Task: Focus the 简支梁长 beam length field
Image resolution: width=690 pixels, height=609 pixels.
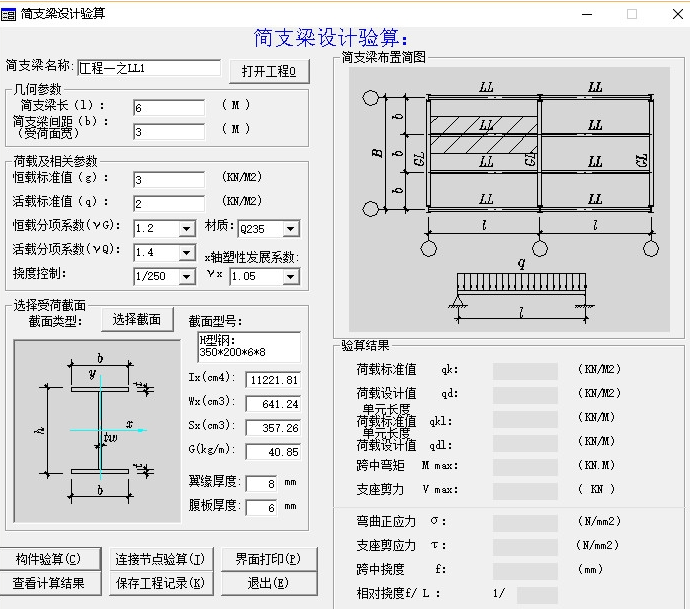Action: [168, 107]
